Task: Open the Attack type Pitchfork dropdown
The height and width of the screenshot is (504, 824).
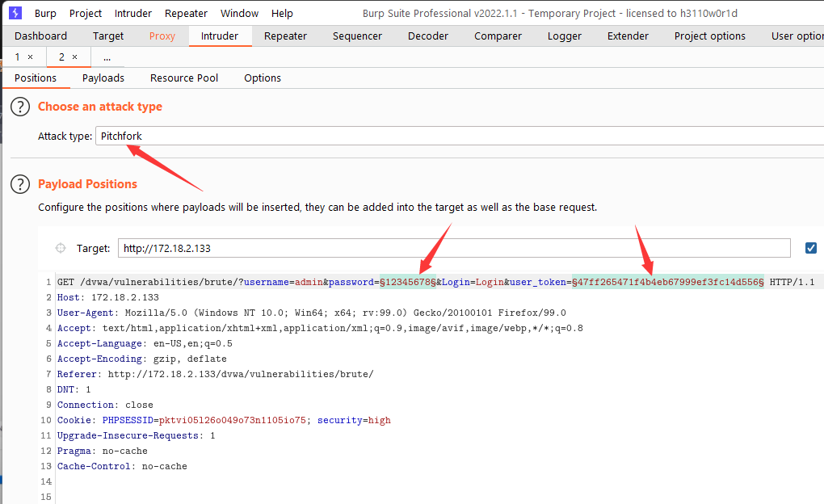Action: pos(460,136)
